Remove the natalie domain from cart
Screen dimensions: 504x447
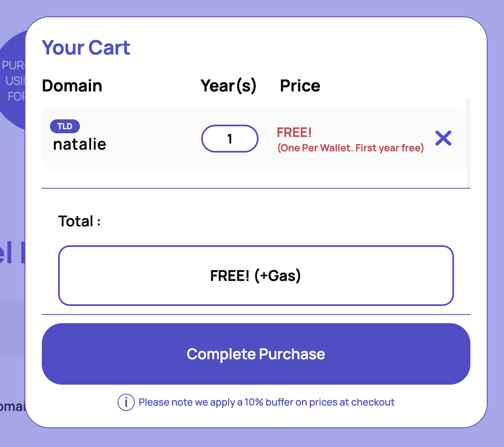coord(443,139)
